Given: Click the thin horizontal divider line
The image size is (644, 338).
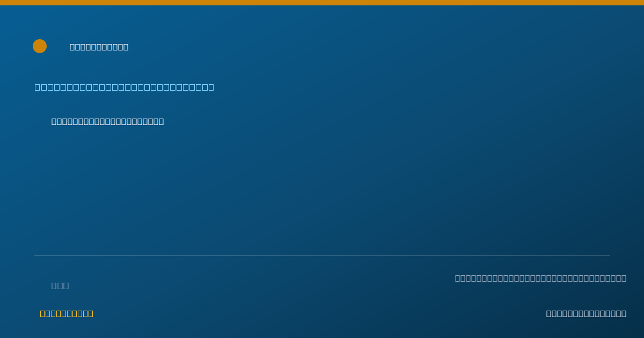Looking at the screenshot, I should click(322, 256).
